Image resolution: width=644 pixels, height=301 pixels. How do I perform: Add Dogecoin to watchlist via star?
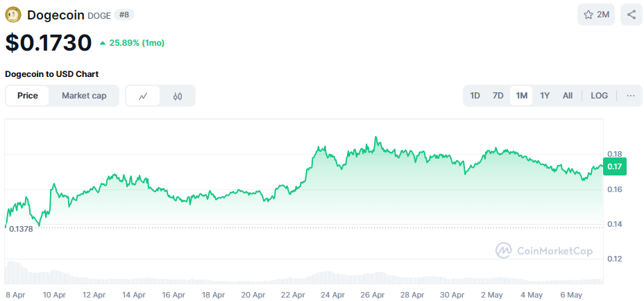click(x=596, y=15)
